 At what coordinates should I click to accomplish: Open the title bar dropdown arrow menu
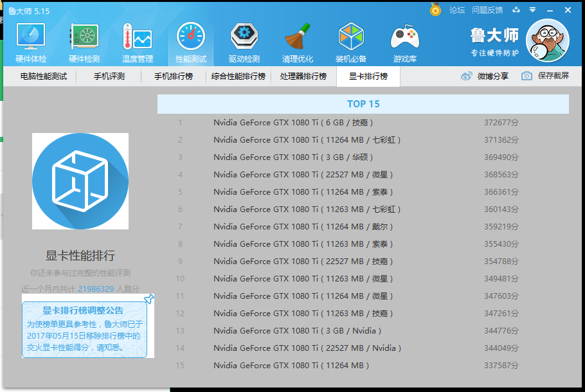coord(534,11)
